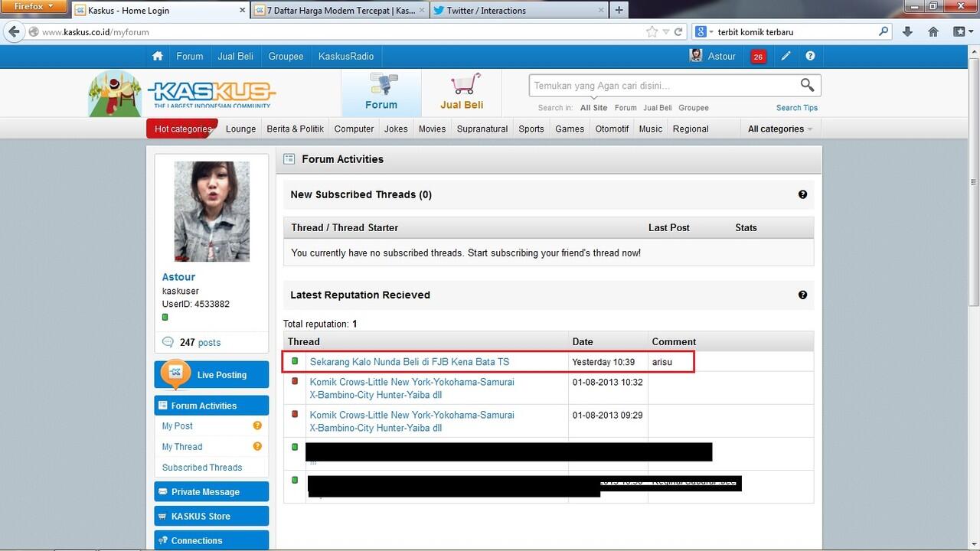This screenshot has height=551, width=980.
Task: Open help question mark icon in top bar
Action: point(810,56)
